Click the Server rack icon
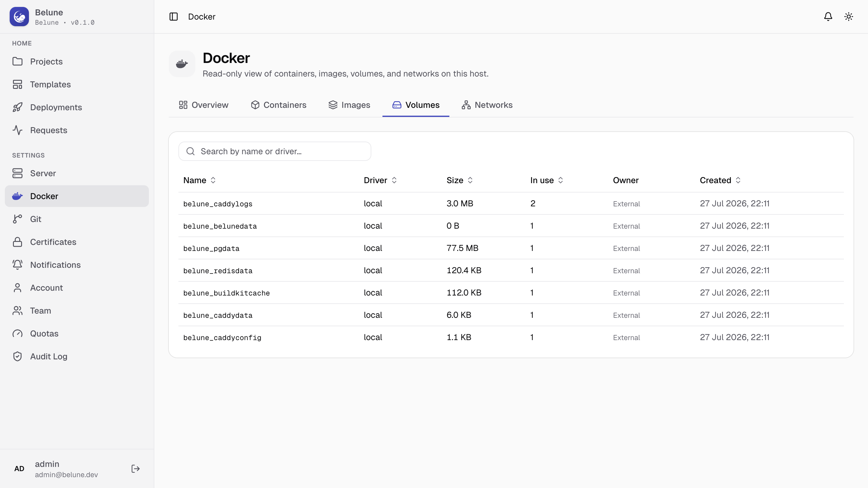Screen dimensions: 868x488 [x=17, y=173]
